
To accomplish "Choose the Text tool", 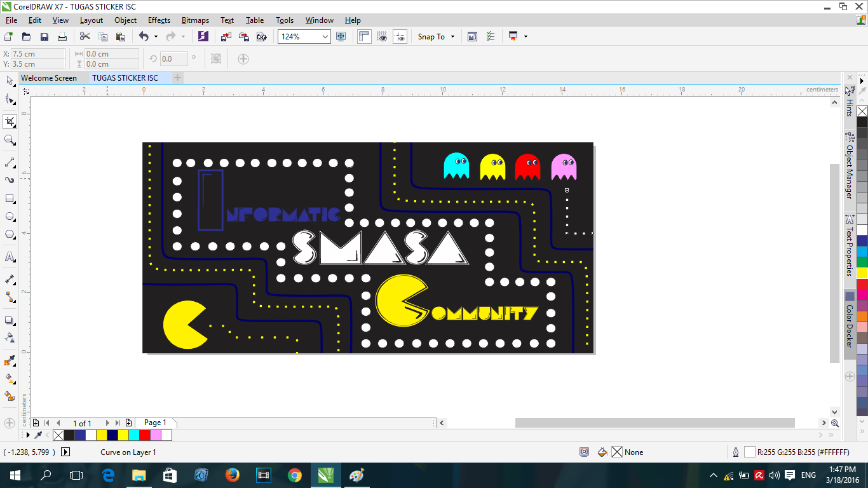I will click(x=10, y=257).
